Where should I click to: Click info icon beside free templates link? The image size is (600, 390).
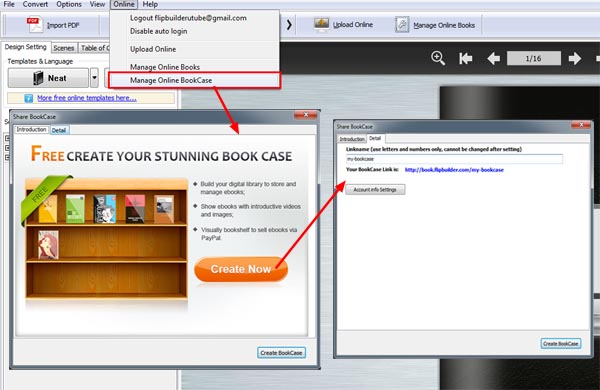[29, 98]
